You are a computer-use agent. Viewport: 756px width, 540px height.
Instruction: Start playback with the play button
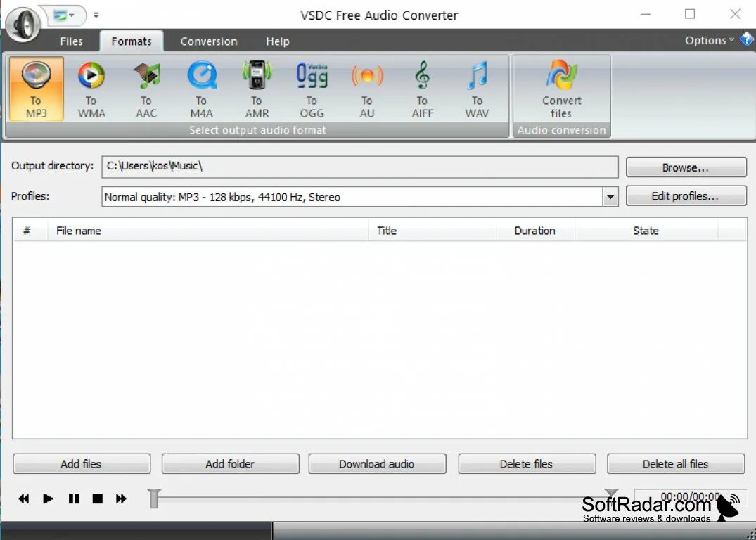point(49,499)
